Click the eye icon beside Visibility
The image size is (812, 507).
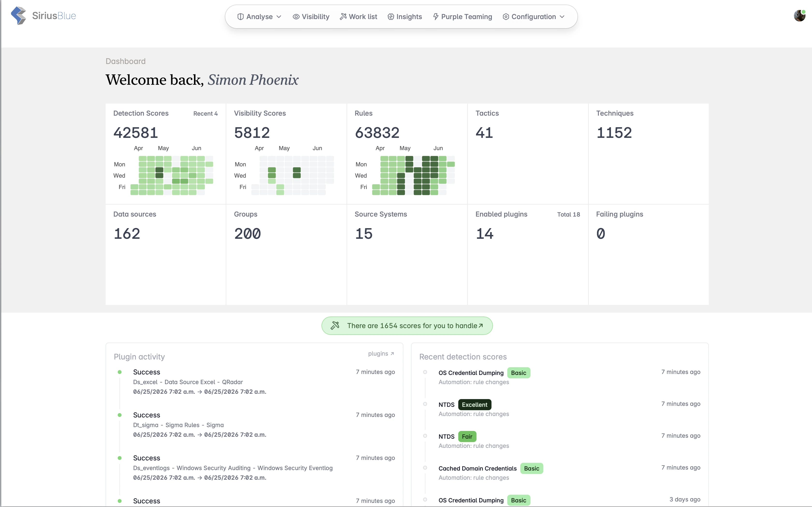pyautogui.click(x=296, y=17)
